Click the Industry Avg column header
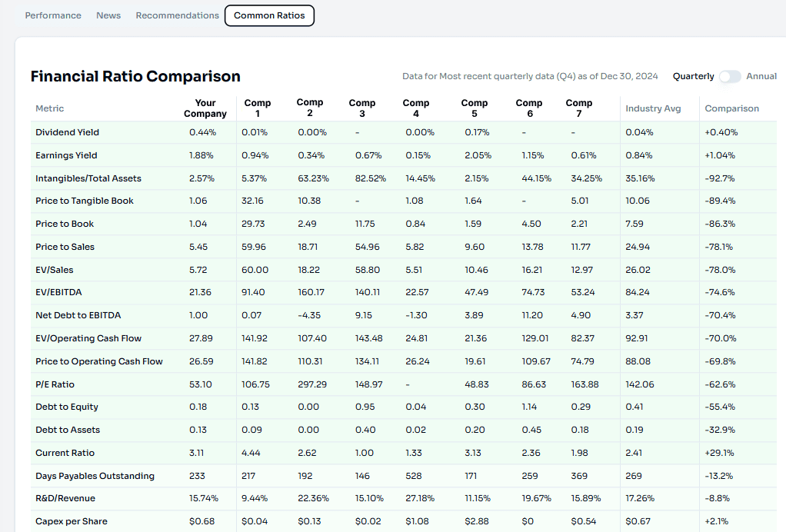 coord(653,108)
